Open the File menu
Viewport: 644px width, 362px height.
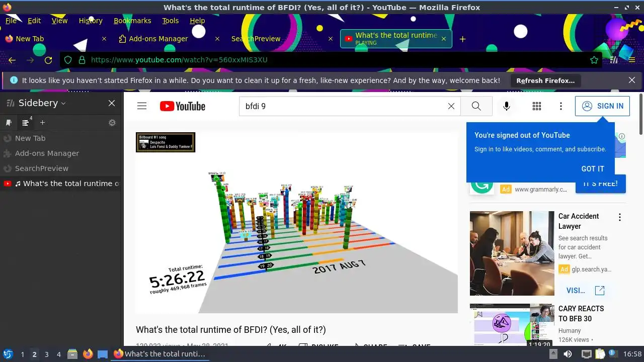[x=11, y=21]
